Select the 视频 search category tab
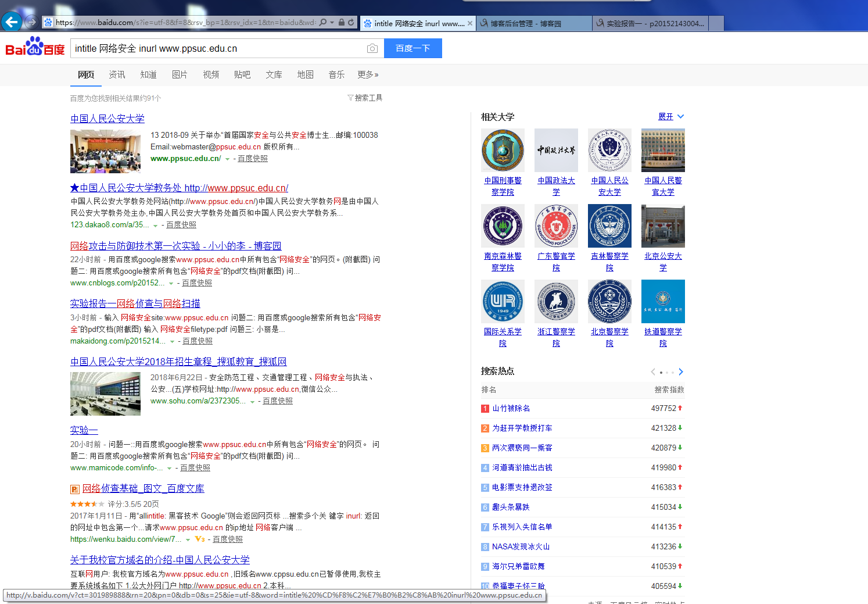 point(211,74)
